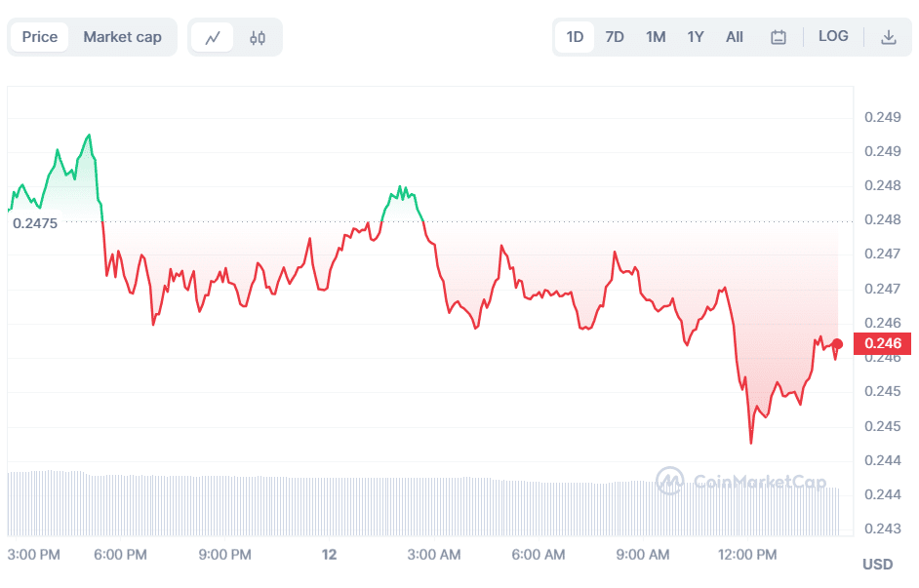The height and width of the screenshot is (588, 919).
Task: Enable logarithmic scale via LOG
Action: click(833, 35)
